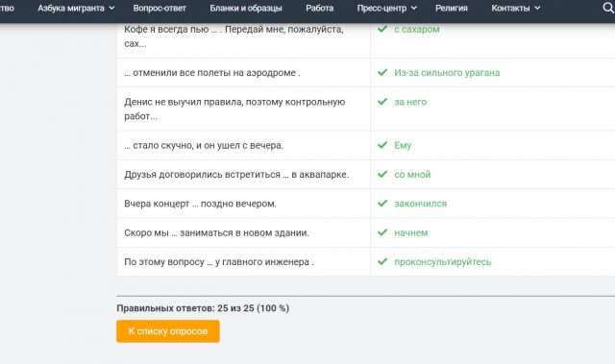
Task: Expand the Пресс-центр dropdown chevron
Action: click(414, 8)
